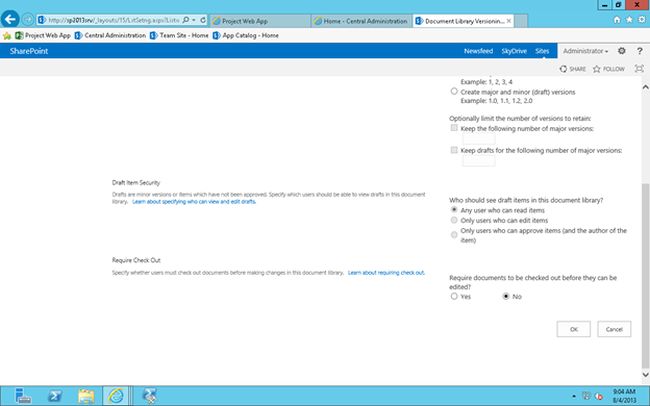Open SkyDrive in the top navigation
Image resolution: width=650 pixels, height=406 pixels.
pyautogui.click(x=514, y=51)
